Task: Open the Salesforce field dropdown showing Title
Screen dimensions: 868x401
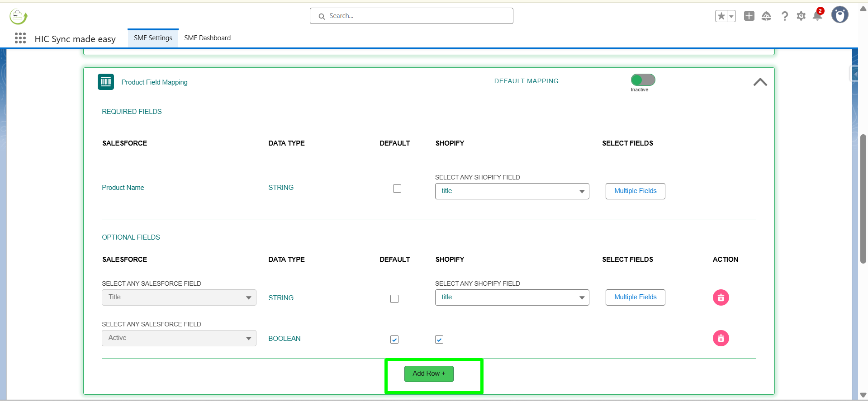Action: (x=179, y=297)
